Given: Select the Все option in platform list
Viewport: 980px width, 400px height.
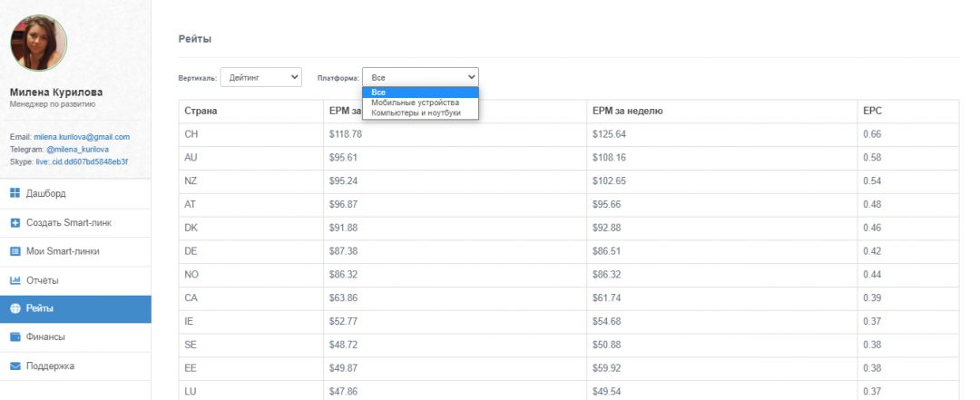Looking at the screenshot, I should click(x=378, y=92).
